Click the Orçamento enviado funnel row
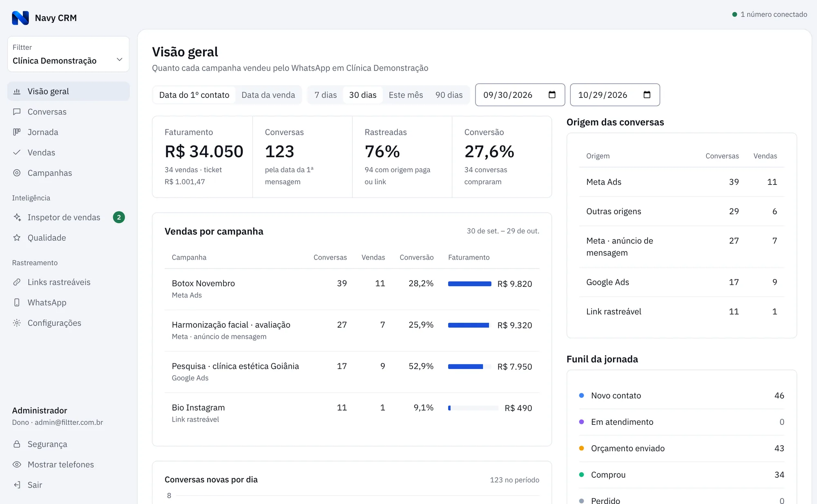The height and width of the screenshot is (504, 817). pos(681,448)
